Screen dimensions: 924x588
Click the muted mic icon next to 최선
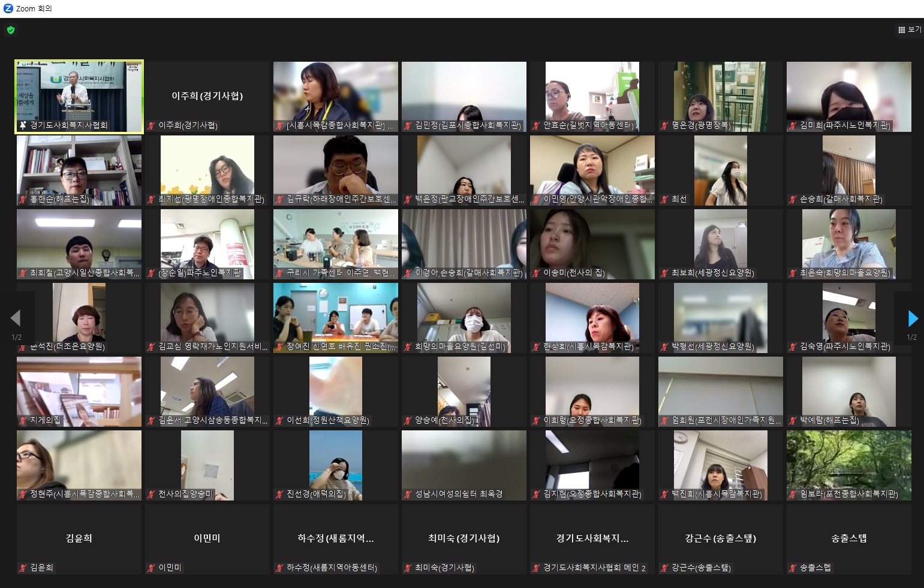coord(664,199)
